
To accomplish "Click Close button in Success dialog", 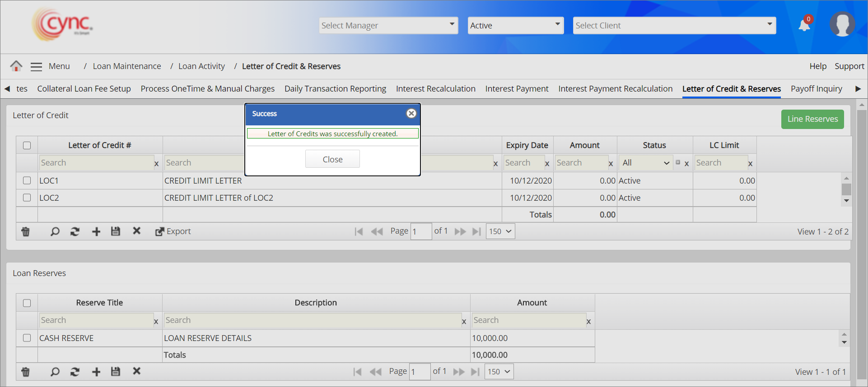I will 332,159.
